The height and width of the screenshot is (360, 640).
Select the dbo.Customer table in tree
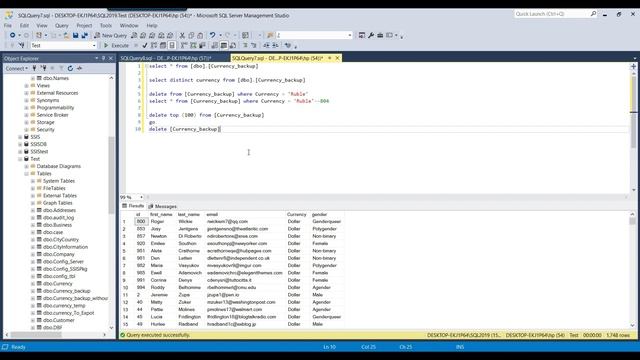pos(58,320)
